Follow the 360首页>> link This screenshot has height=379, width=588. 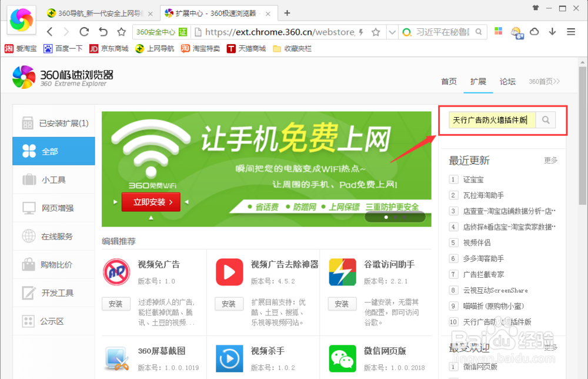coord(544,81)
